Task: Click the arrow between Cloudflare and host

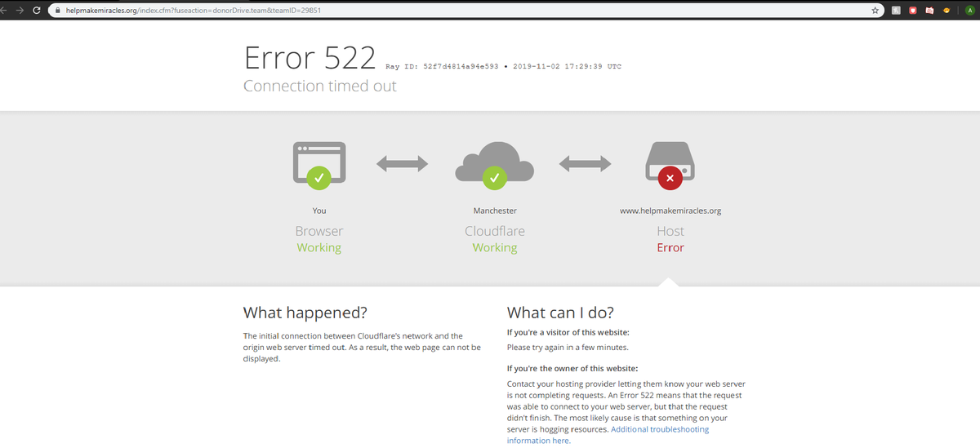Action: [x=585, y=164]
